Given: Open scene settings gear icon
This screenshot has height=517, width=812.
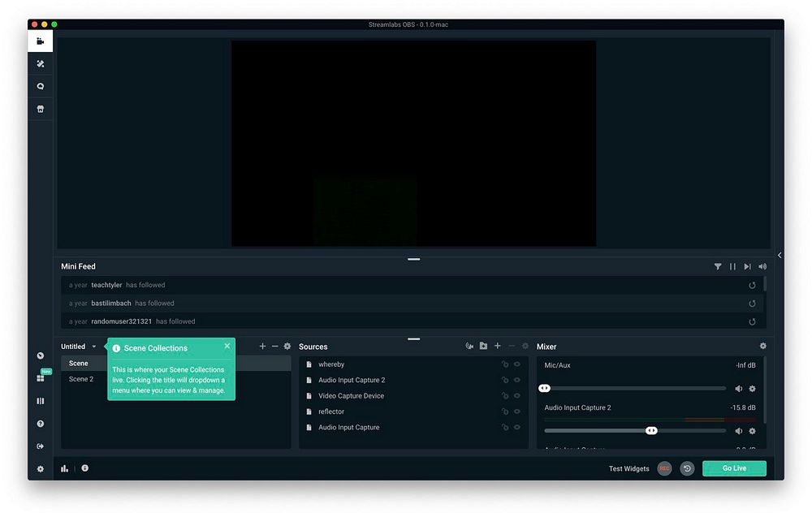Looking at the screenshot, I should 287,347.
